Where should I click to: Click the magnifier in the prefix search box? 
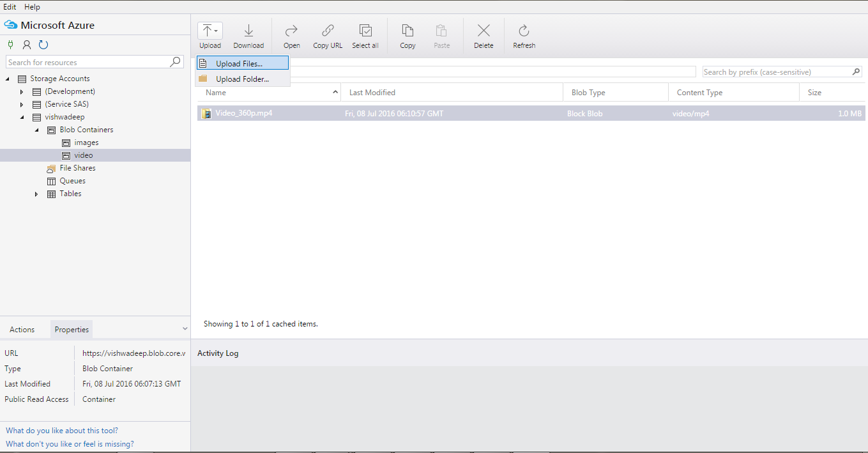coord(857,72)
